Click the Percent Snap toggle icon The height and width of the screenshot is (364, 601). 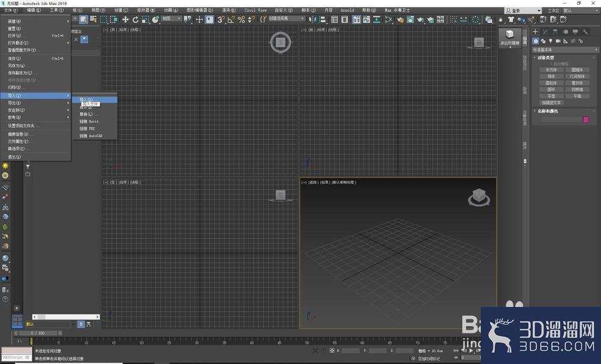pos(241,20)
